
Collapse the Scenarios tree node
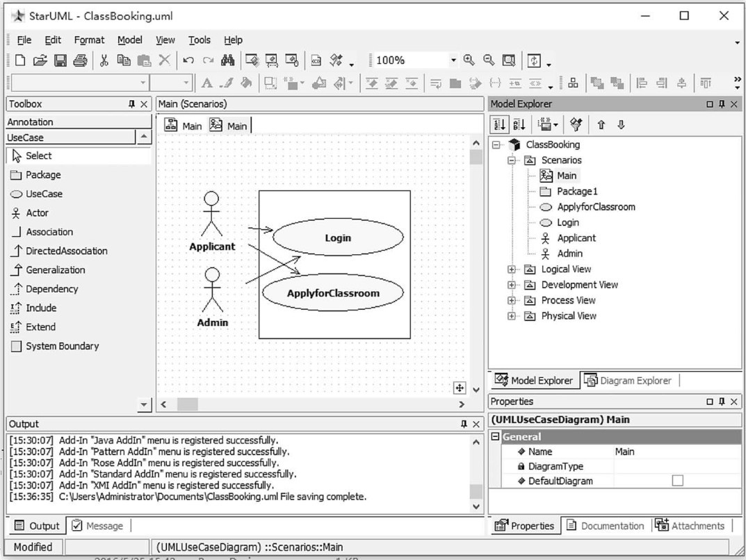[x=512, y=160]
